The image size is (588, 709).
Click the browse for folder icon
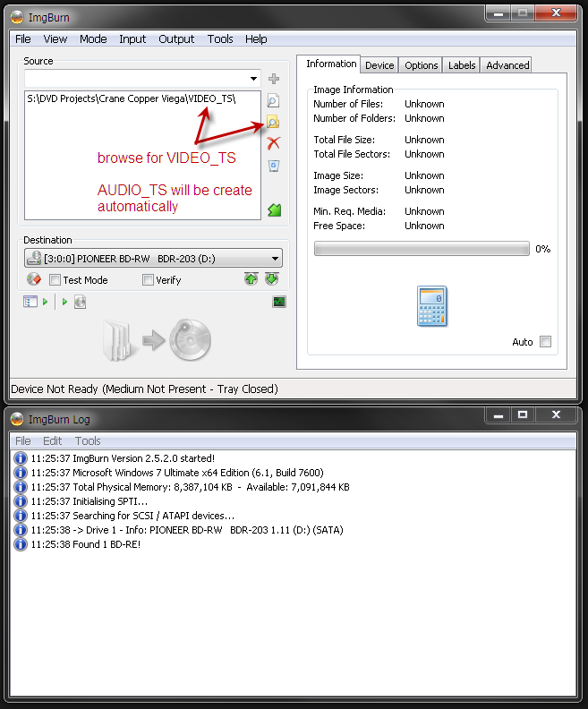[274, 123]
